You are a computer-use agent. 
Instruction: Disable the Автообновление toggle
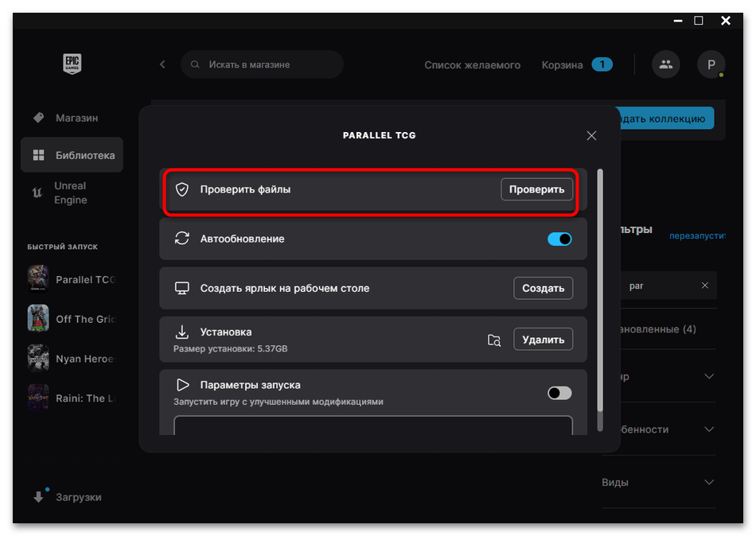[x=559, y=239]
